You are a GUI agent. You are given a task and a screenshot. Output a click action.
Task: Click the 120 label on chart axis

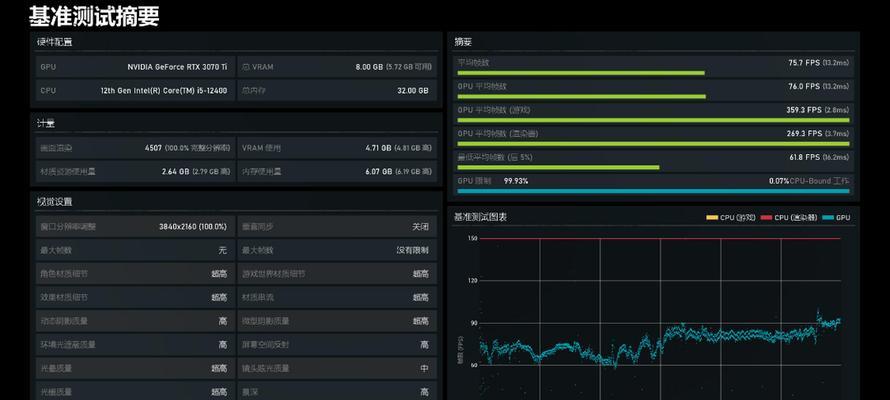pyautogui.click(x=471, y=281)
